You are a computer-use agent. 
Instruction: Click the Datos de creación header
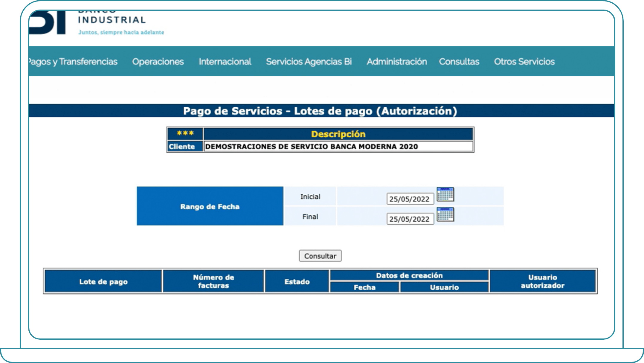(x=409, y=275)
